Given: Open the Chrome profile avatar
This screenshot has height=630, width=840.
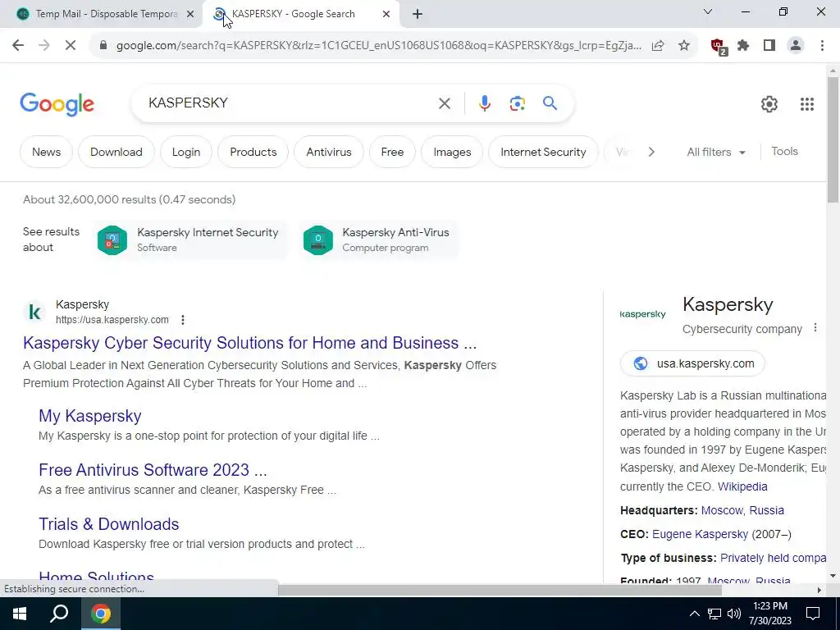Looking at the screenshot, I should tap(796, 46).
